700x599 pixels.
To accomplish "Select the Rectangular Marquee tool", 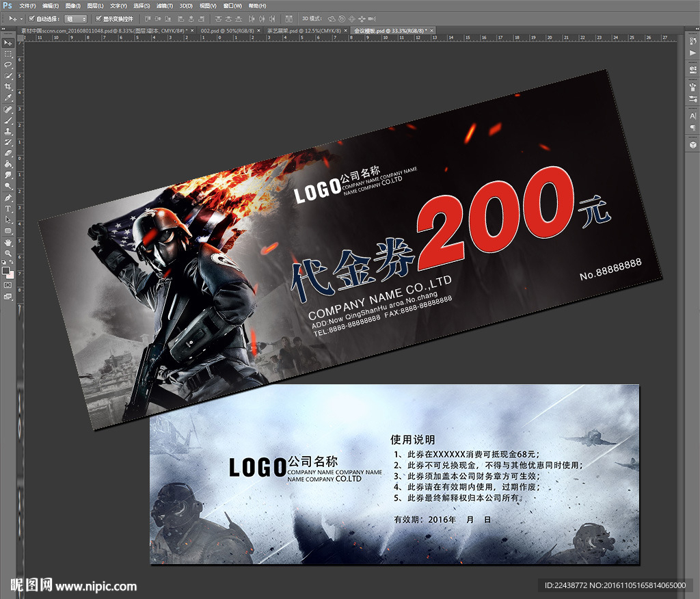I will pos(8,54).
